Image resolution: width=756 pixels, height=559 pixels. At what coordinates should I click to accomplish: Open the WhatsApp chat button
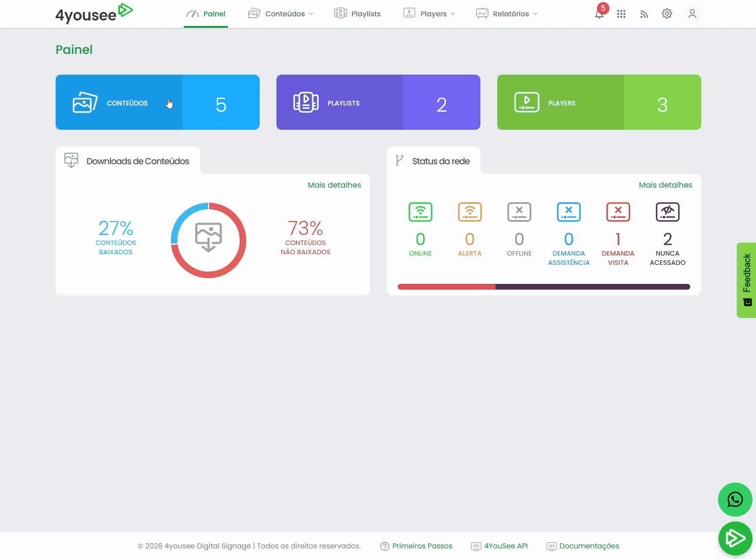pos(735,499)
